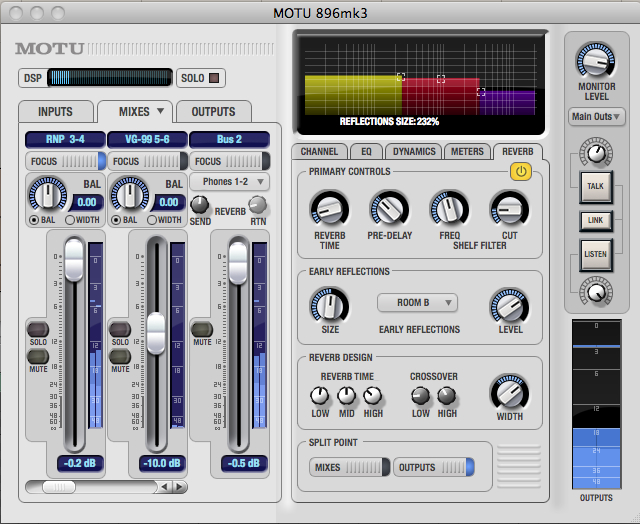This screenshot has height=524, width=640.
Task: Solo the RNP 3-4 channel
Action: pos(38,329)
